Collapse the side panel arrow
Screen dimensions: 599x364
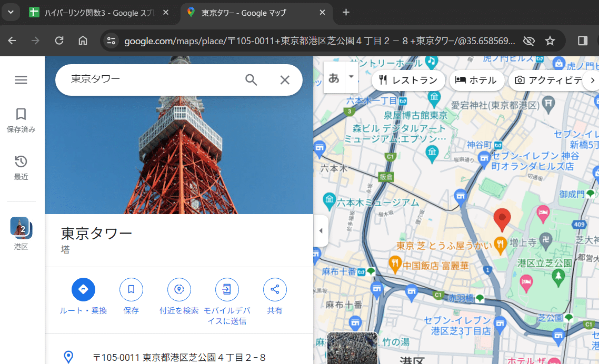321,231
